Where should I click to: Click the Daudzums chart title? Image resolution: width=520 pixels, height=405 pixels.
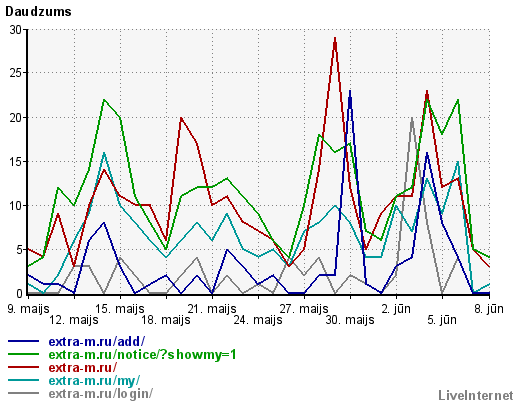38,12
